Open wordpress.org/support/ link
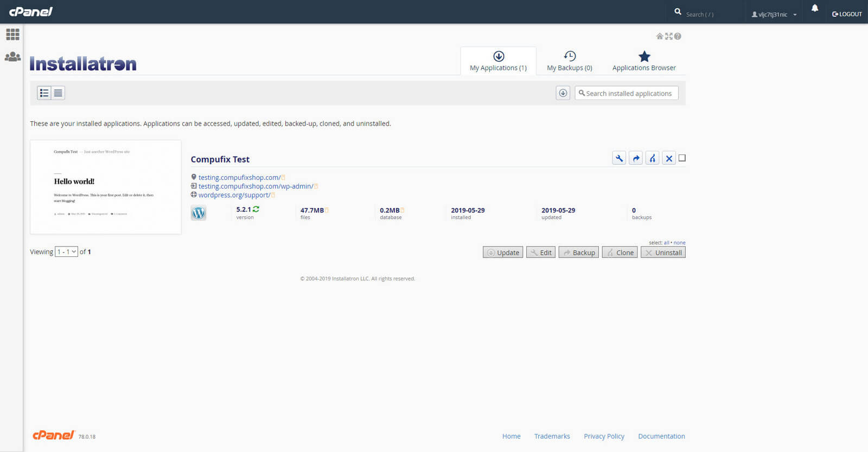The width and height of the screenshot is (868, 452). tap(234, 195)
